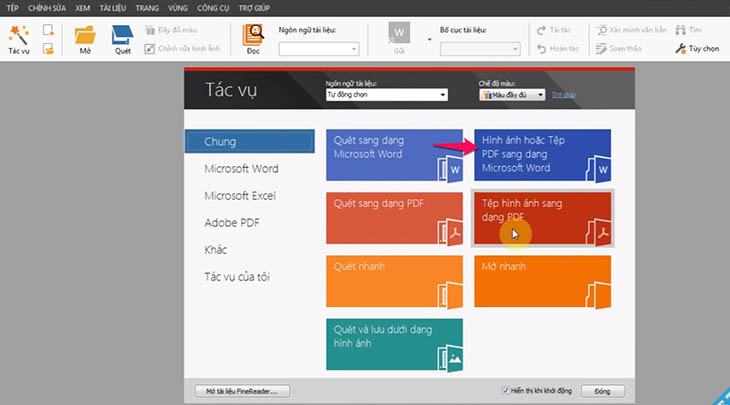This screenshot has height=405, width=730.
Task: Select the Adobe PDF task category
Action: click(232, 223)
